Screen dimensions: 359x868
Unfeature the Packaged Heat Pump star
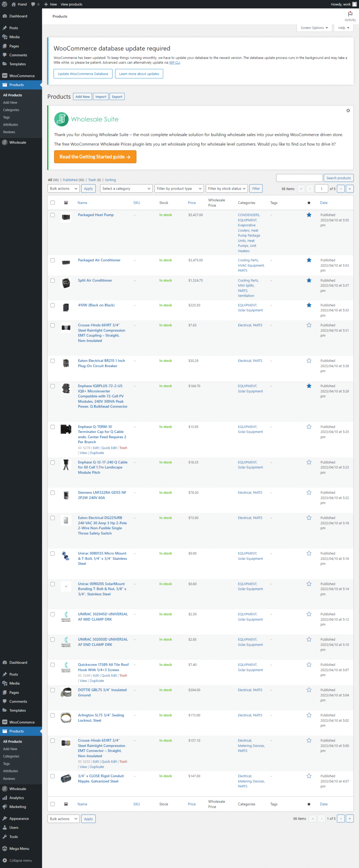tap(309, 215)
